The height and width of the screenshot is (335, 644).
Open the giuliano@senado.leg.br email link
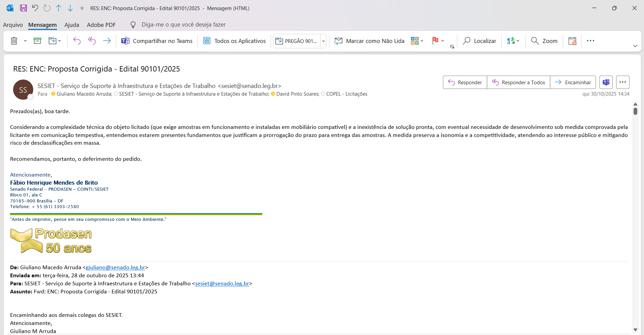point(115,268)
